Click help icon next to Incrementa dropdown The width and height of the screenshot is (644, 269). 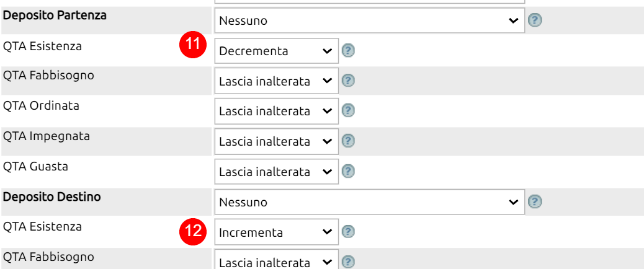[x=348, y=232]
